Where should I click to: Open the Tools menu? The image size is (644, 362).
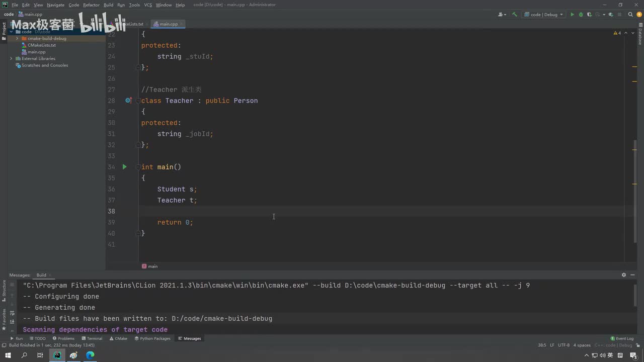134,5
